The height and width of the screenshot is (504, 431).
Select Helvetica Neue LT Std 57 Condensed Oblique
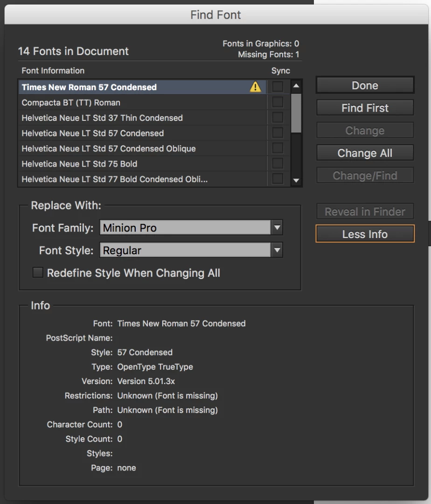pyautogui.click(x=142, y=148)
